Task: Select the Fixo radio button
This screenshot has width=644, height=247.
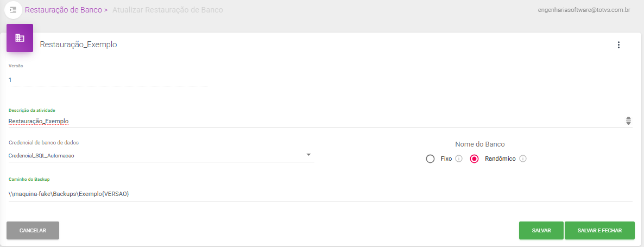Action: click(431, 159)
